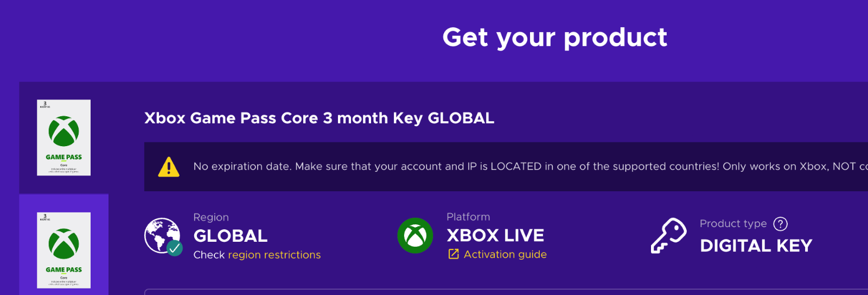This screenshot has height=295, width=868.
Task: Click the GLOBAL region value text
Action: [231, 236]
